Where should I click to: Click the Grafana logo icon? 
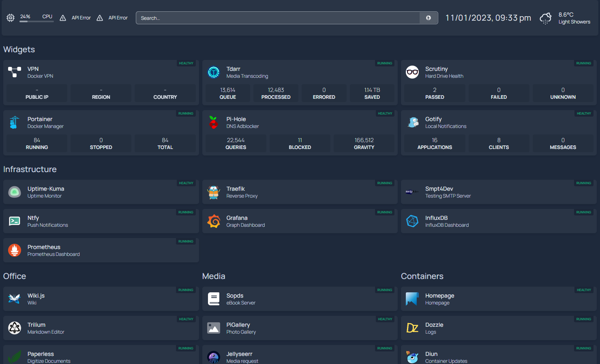(213, 221)
